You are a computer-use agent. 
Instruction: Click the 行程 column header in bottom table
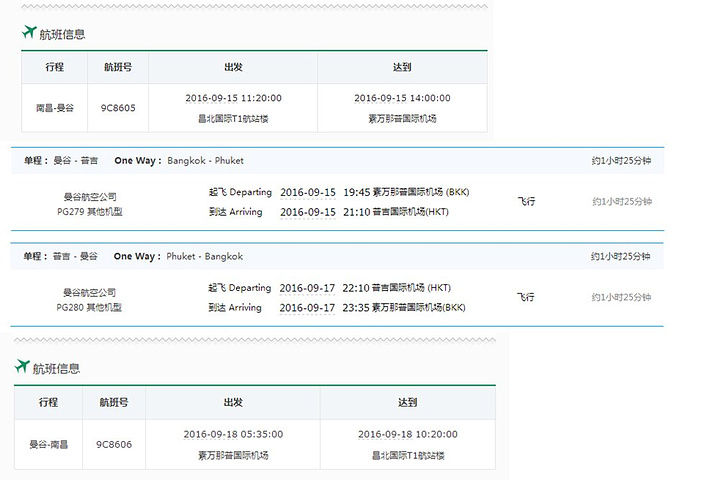click(48, 402)
